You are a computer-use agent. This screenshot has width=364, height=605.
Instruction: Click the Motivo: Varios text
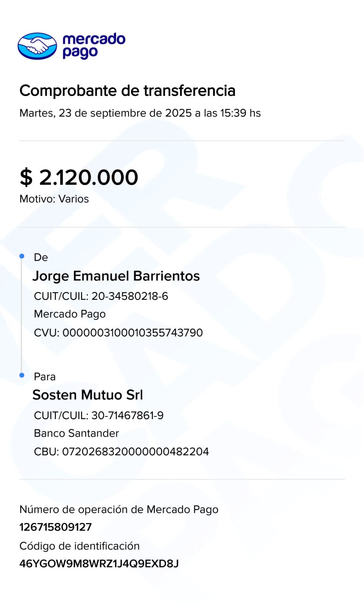tap(54, 199)
